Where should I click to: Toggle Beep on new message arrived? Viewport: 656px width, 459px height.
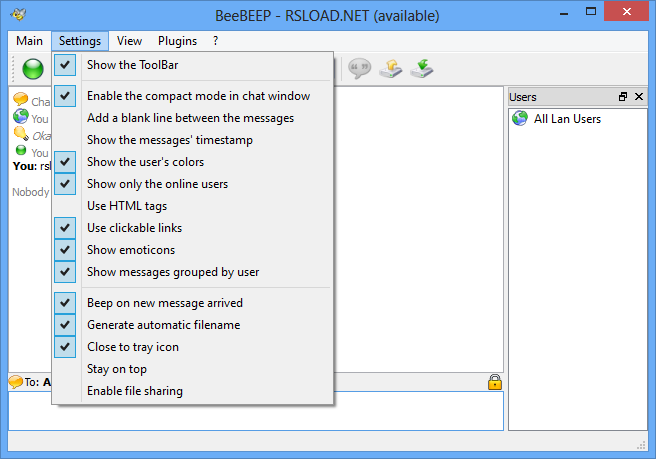[192, 303]
